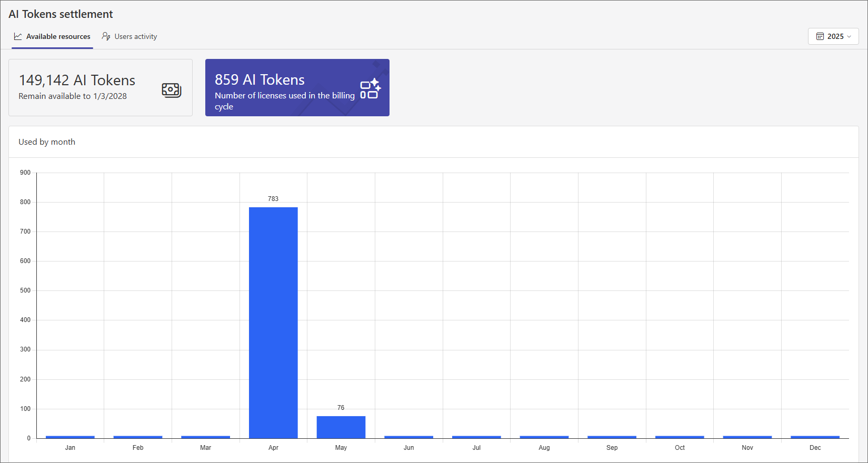The height and width of the screenshot is (463, 868).
Task: Click the May axis label
Action: (341, 448)
